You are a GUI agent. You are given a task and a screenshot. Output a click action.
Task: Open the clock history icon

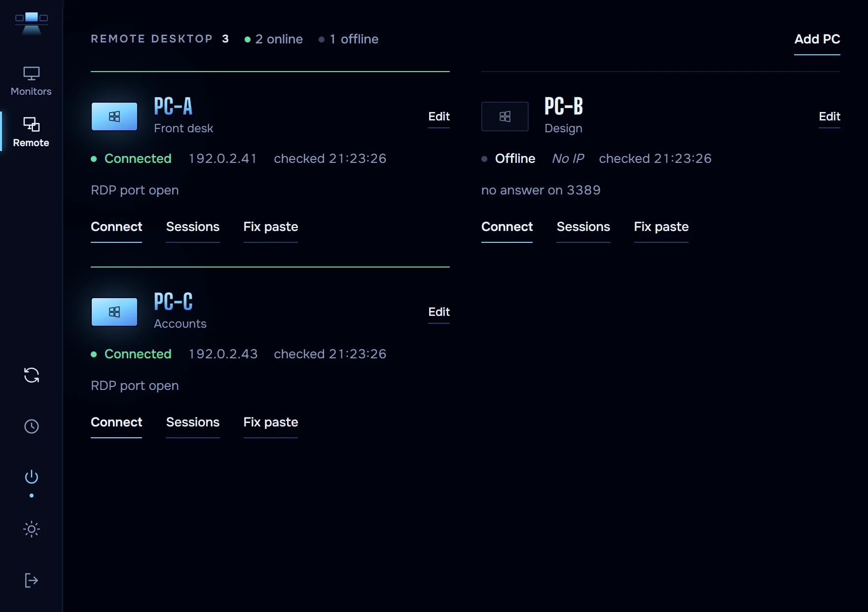pyautogui.click(x=32, y=426)
